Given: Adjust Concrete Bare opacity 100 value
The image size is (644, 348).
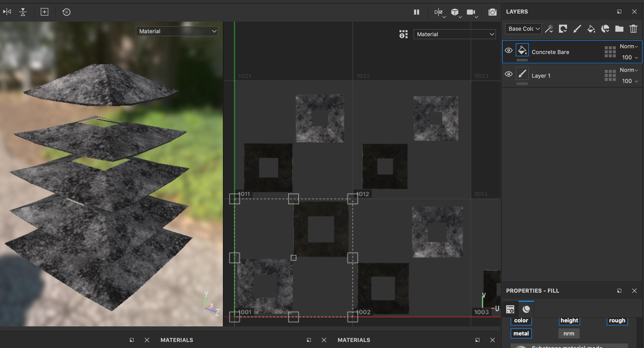Looking at the screenshot, I should point(630,57).
